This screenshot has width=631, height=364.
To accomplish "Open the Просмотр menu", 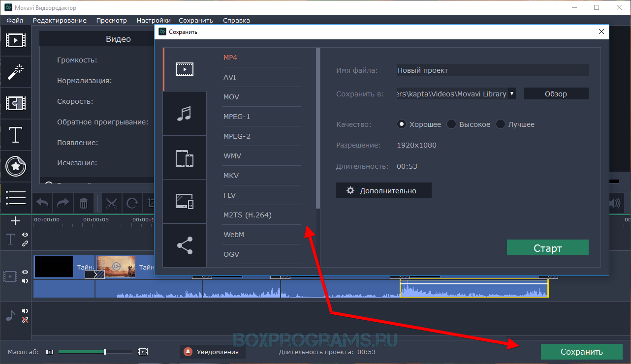I will coord(112,20).
